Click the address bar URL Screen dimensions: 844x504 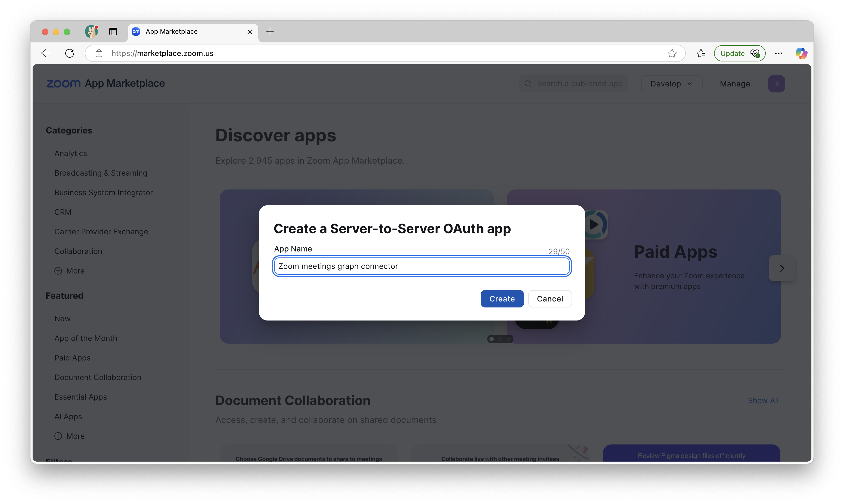[162, 53]
